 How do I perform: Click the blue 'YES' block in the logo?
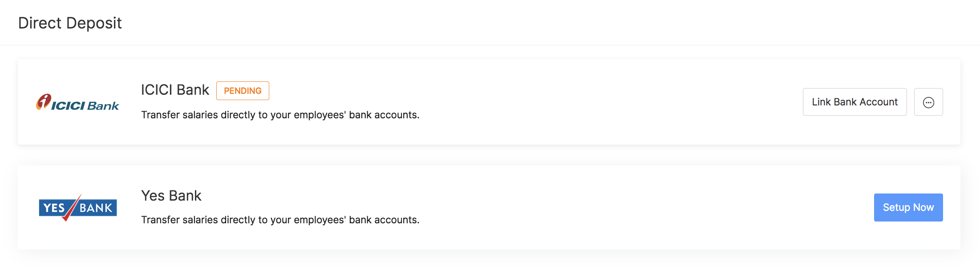53,208
